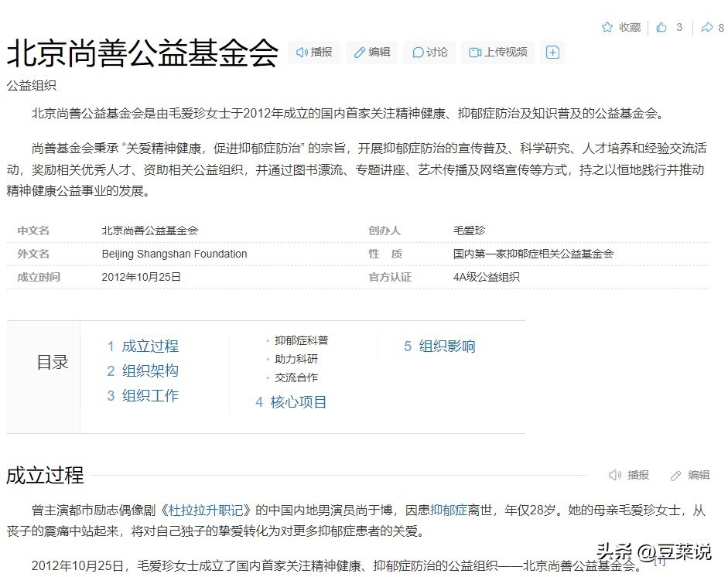
Task: Open the 抑郁症 hyperlink in paragraph
Action: click(x=449, y=510)
